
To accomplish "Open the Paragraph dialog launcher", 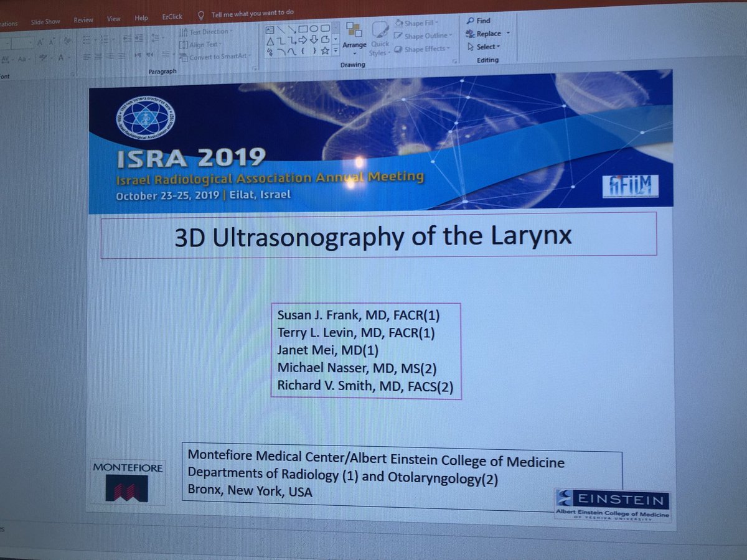I will point(255,67).
